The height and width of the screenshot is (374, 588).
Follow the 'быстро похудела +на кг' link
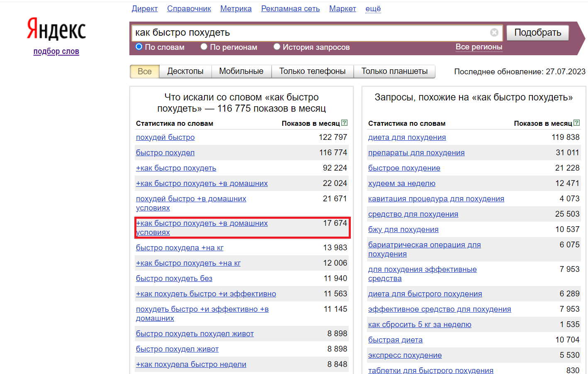coord(180,248)
